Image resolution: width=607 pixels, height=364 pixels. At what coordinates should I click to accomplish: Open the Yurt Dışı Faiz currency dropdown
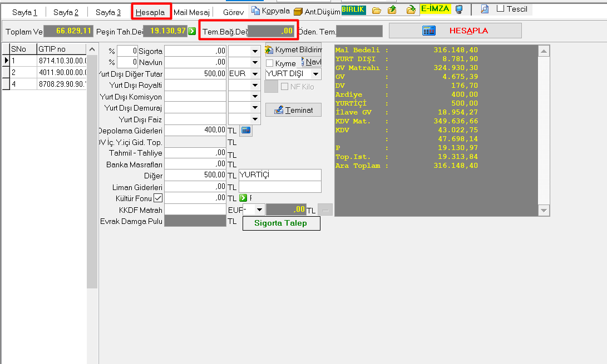pyautogui.click(x=255, y=119)
